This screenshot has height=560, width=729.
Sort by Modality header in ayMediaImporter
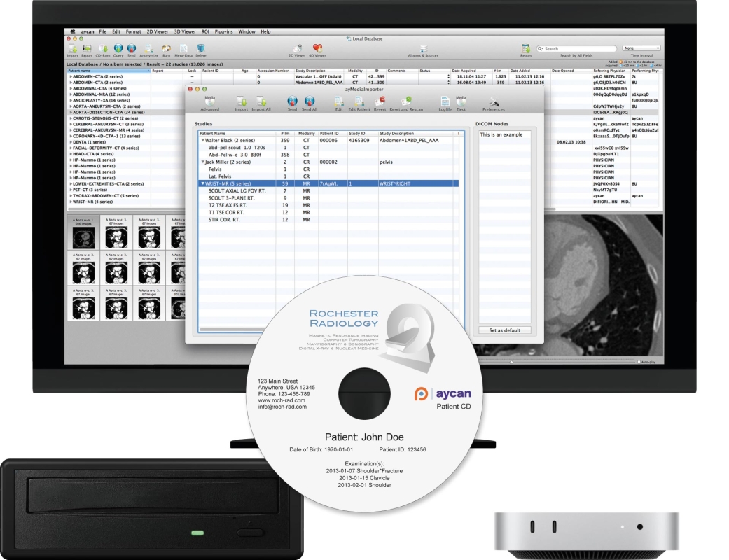(307, 134)
